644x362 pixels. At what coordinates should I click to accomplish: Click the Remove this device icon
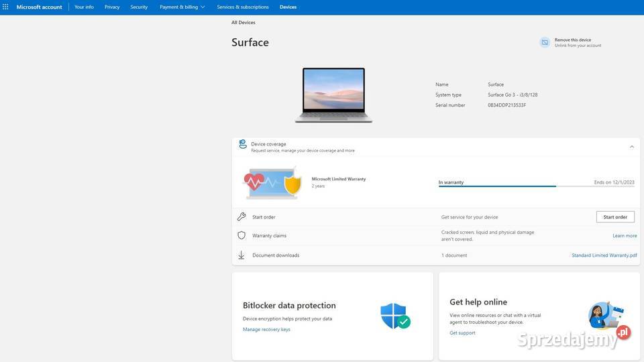coord(545,42)
